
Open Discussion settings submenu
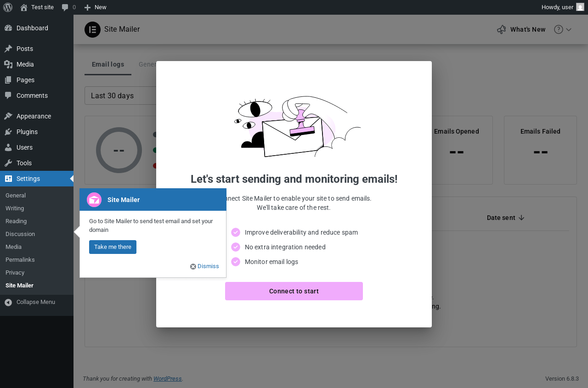[x=20, y=234]
